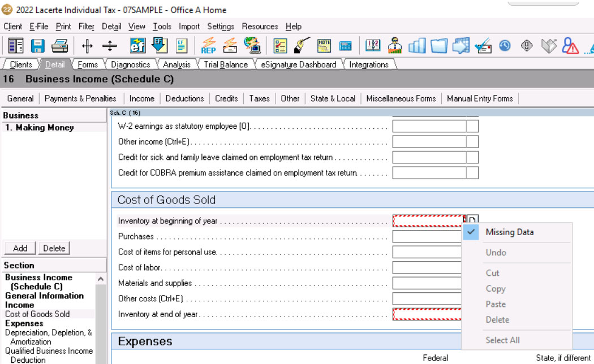Choose Select All from context menu
The height and width of the screenshot is (364, 594).
click(503, 340)
